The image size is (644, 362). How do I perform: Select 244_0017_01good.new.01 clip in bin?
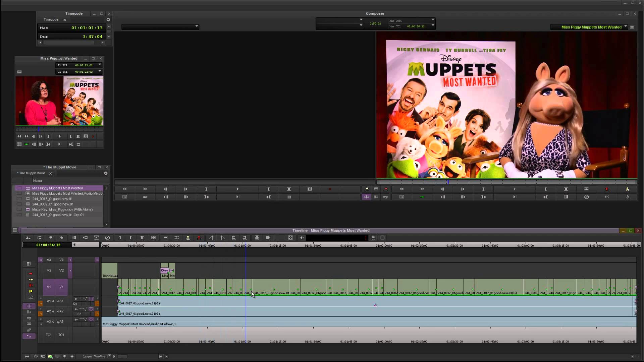coord(59,199)
